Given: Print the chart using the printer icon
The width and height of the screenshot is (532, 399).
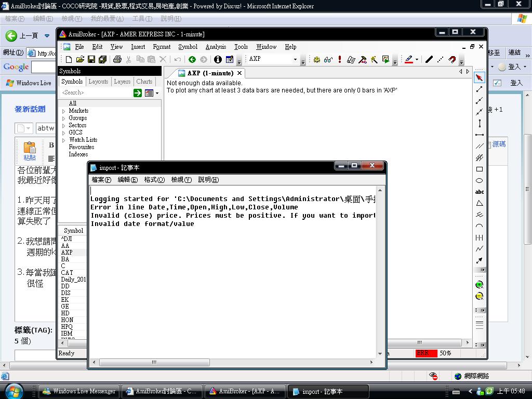Looking at the screenshot, I should (117, 59).
